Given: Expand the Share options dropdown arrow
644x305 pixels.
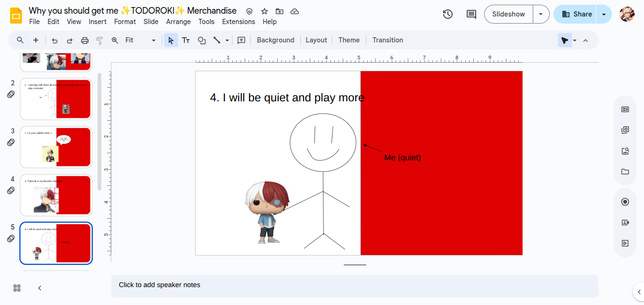Looking at the screenshot, I should point(604,14).
